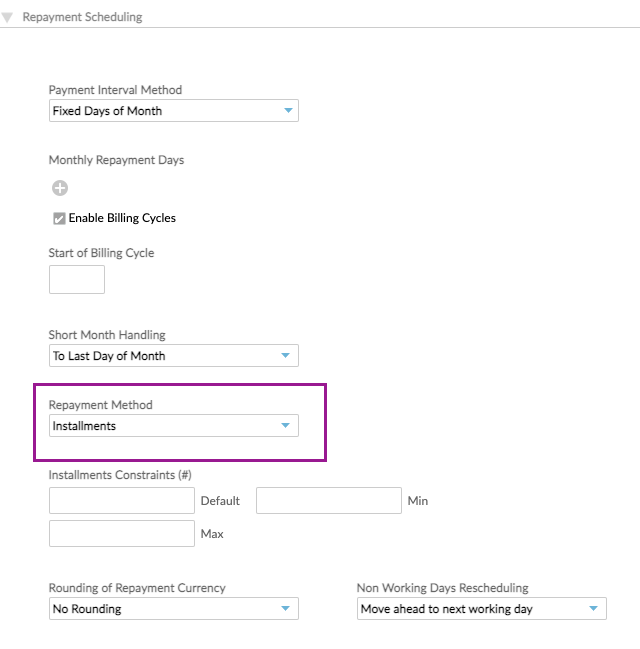Focus the Start of Billing Cycle field

point(77,279)
